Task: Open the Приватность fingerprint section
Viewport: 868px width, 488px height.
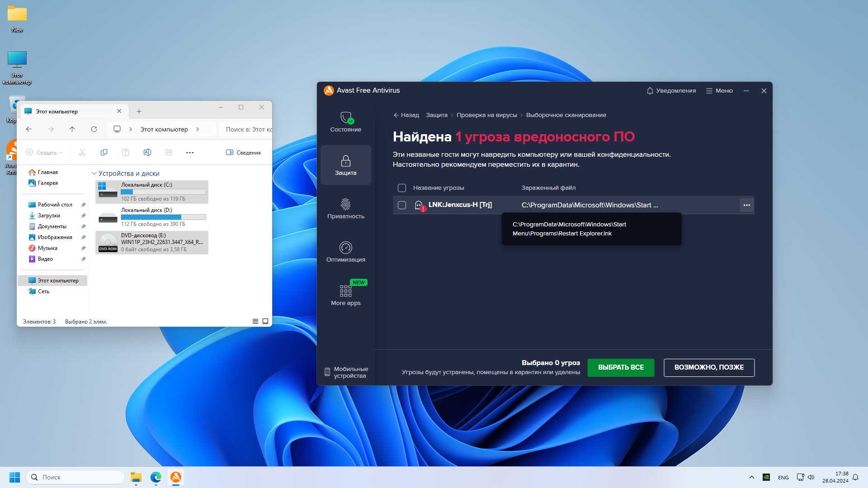Action: click(345, 209)
